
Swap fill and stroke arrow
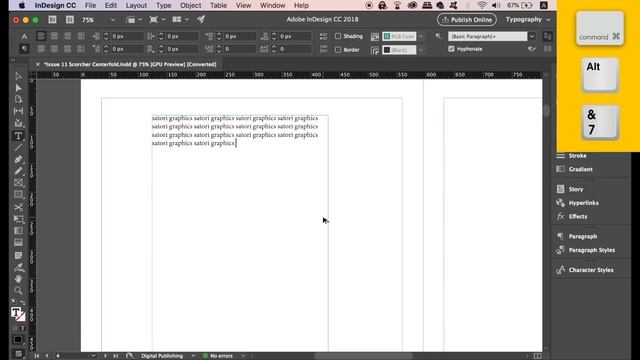[23, 302]
